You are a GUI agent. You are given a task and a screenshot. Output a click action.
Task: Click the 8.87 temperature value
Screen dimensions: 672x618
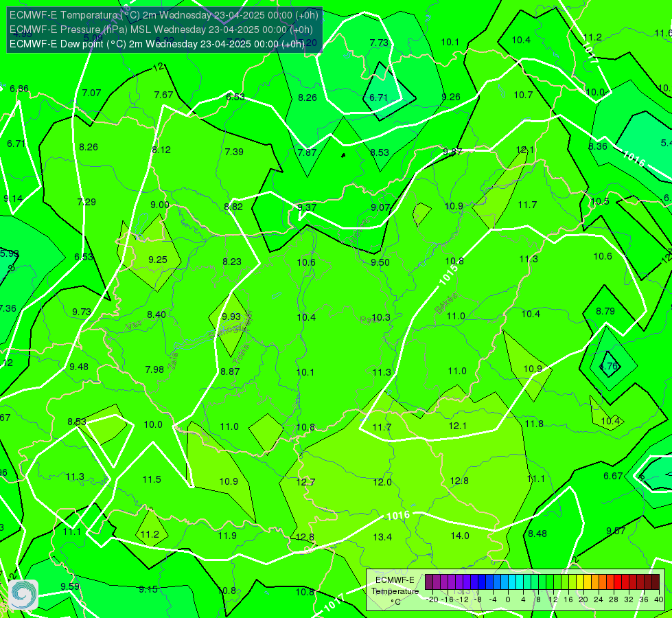tap(230, 371)
